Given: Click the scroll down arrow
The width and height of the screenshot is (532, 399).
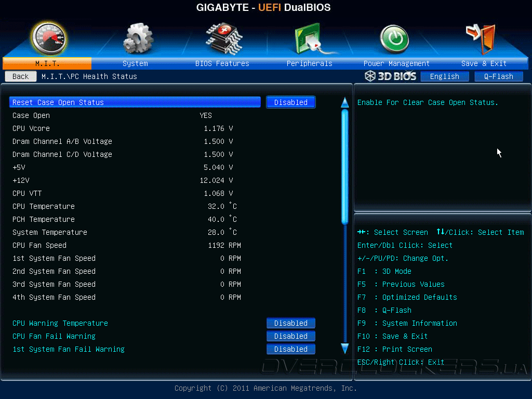Looking at the screenshot, I should coord(345,349).
